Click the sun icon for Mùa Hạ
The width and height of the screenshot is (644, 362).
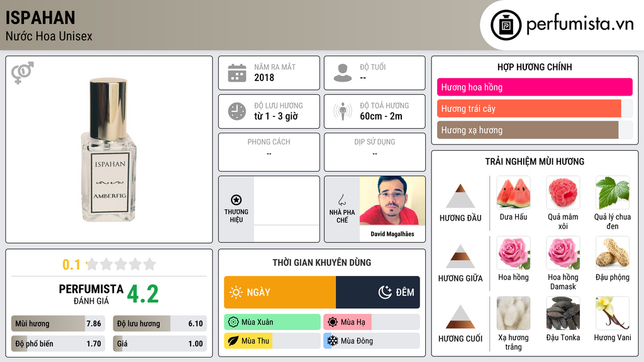tap(333, 322)
